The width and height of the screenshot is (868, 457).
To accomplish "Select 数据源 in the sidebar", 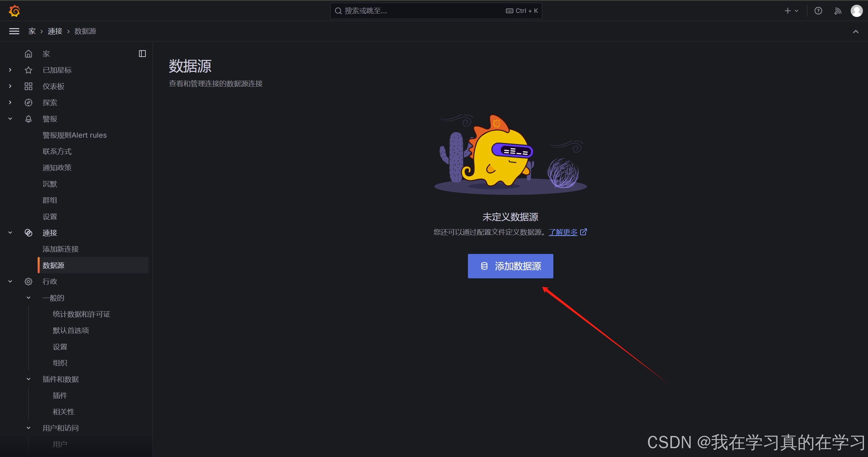I will click(93, 265).
